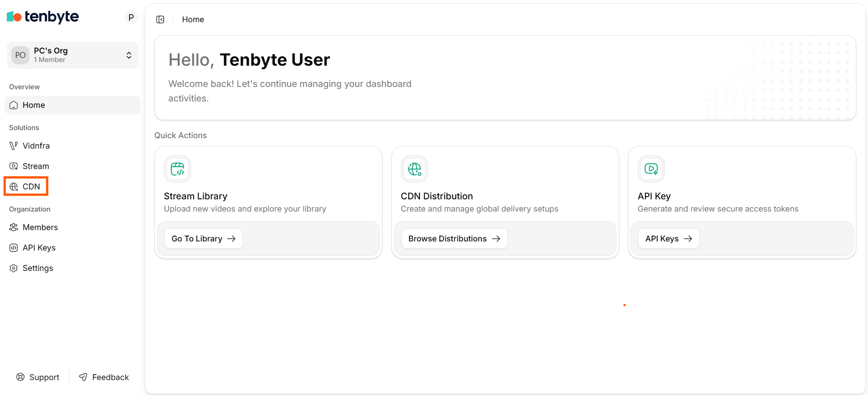Expand the PC's Org organization switcher
The height and width of the screenshot is (395, 868).
tap(72, 55)
